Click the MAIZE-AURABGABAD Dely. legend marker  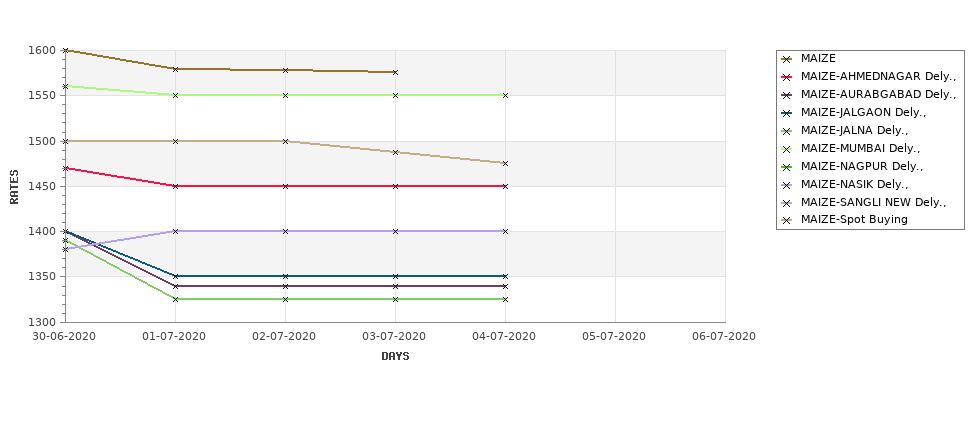(787, 95)
